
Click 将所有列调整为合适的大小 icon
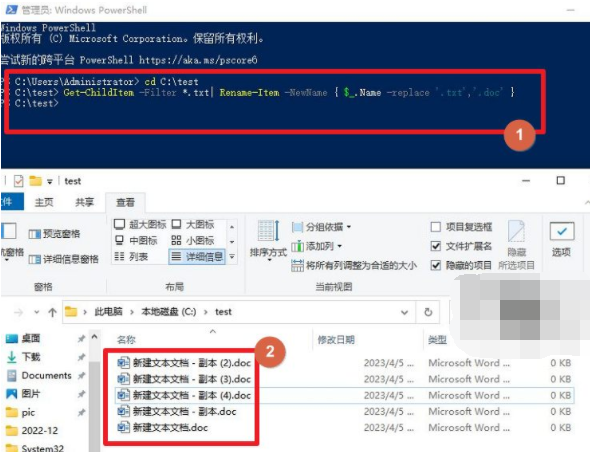[x=297, y=265]
